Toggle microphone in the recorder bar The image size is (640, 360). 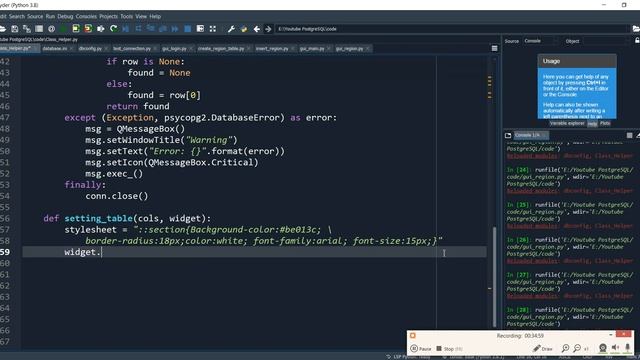628,348
